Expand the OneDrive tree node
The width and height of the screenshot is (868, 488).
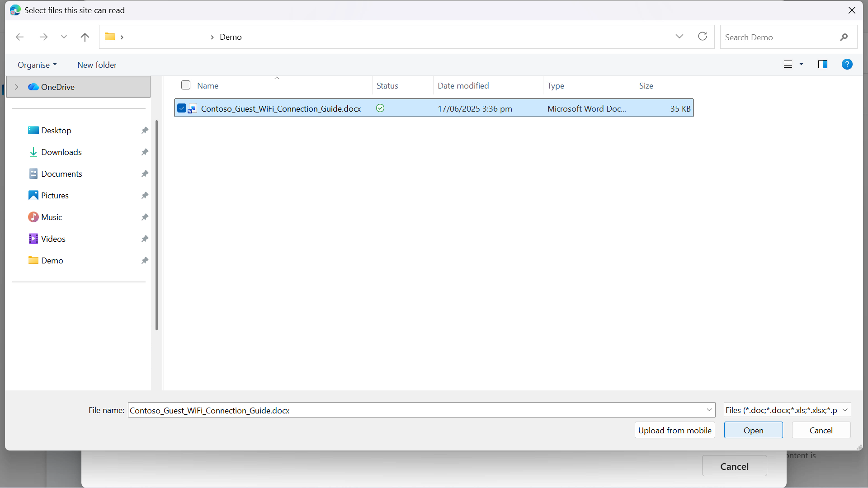tap(17, 87)
